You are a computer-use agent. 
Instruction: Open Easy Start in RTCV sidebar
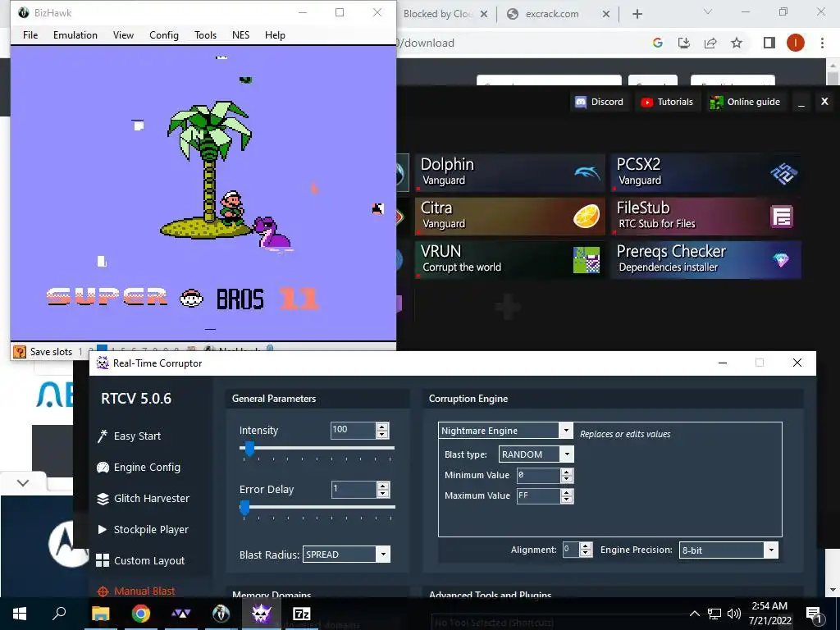pyautogui.click(x=129, y=436)
